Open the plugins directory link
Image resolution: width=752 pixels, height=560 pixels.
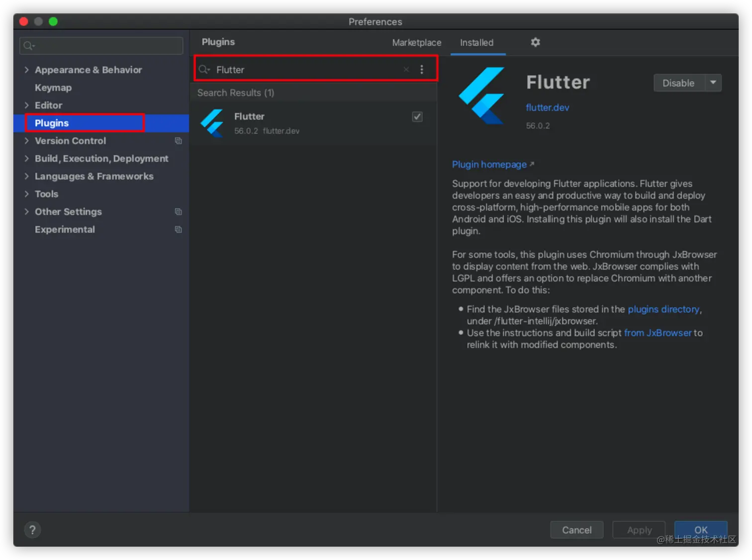pos(663,309)
